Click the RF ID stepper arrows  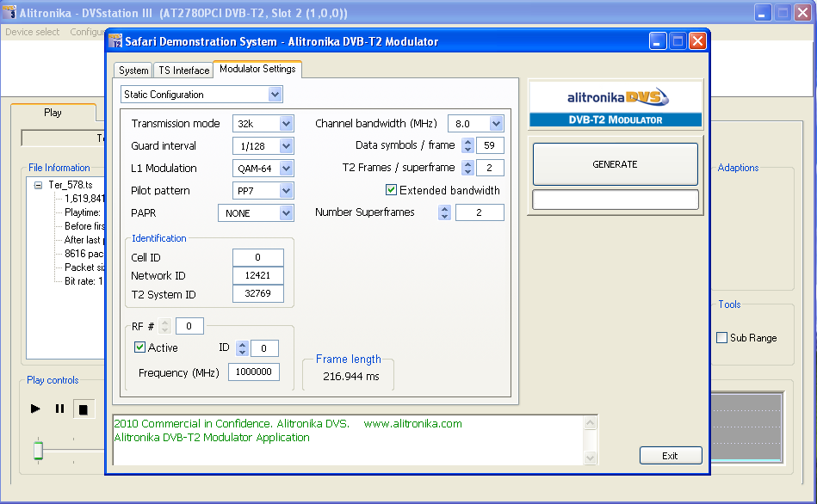[x=242, y=348]
